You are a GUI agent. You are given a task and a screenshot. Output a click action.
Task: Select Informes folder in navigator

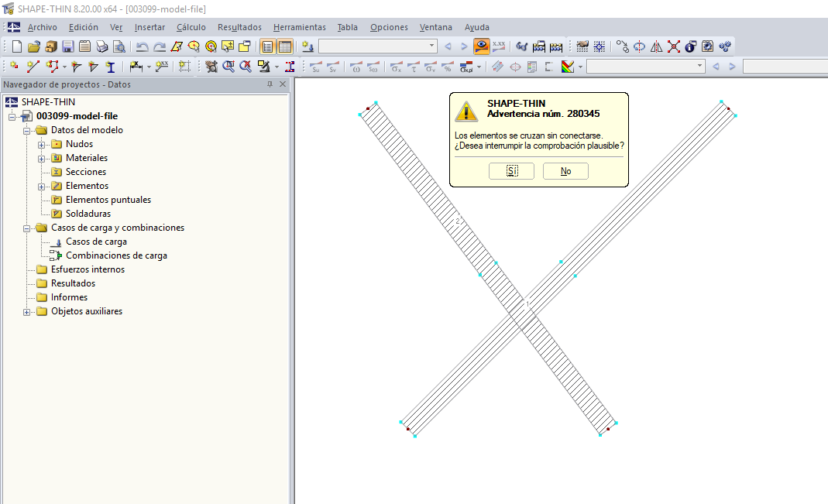69,297
